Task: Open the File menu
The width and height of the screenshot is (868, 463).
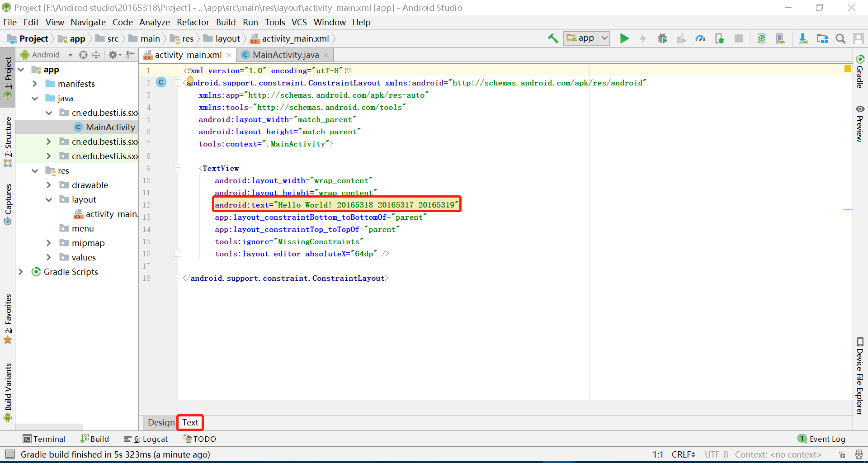Action: coord(9,22)
